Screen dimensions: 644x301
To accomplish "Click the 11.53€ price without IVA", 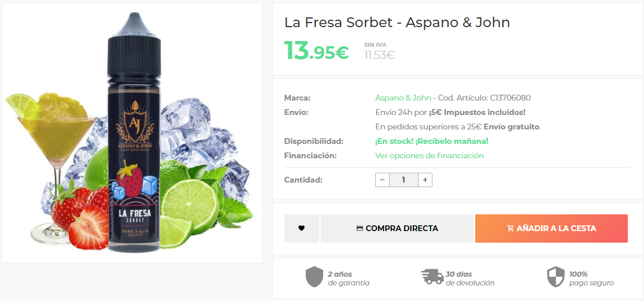I will (x=379, y=55).
